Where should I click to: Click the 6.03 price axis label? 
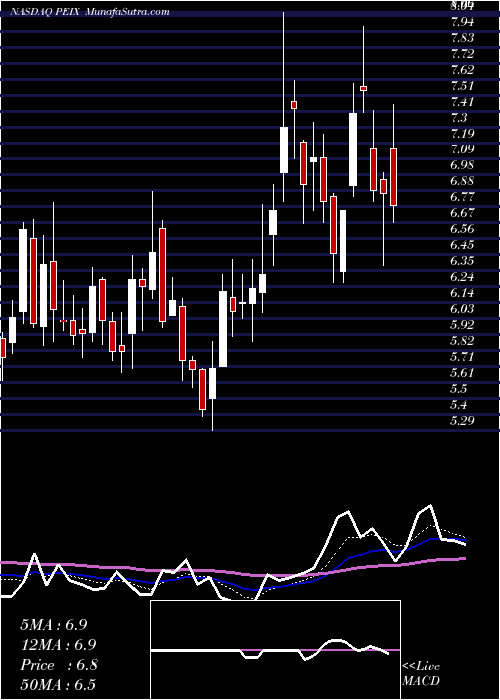(462, 309)
